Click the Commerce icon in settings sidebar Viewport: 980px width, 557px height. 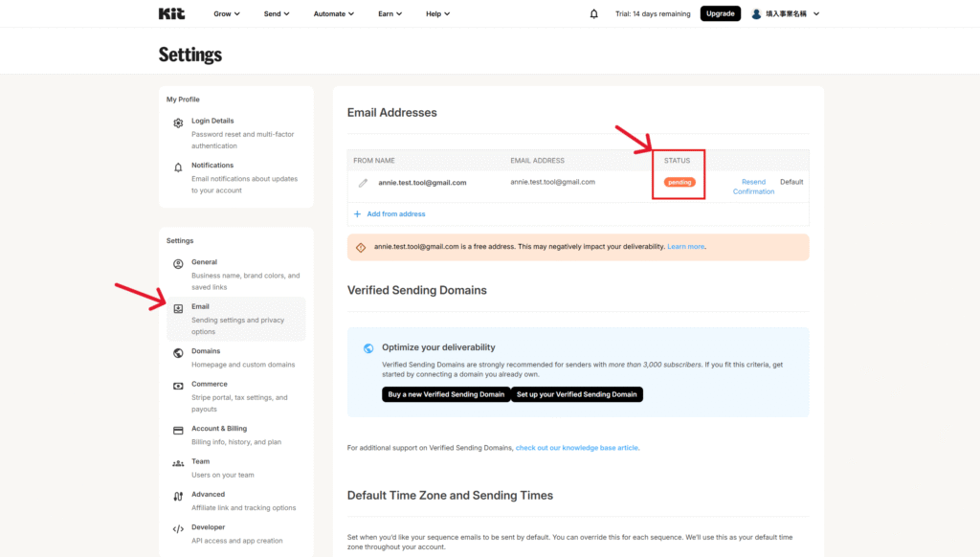pos(178,386)
